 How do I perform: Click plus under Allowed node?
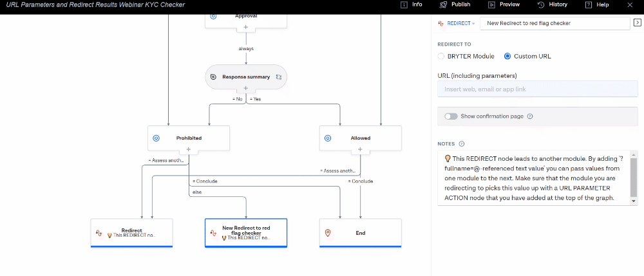pyautogui.click(x=360, y=150)
